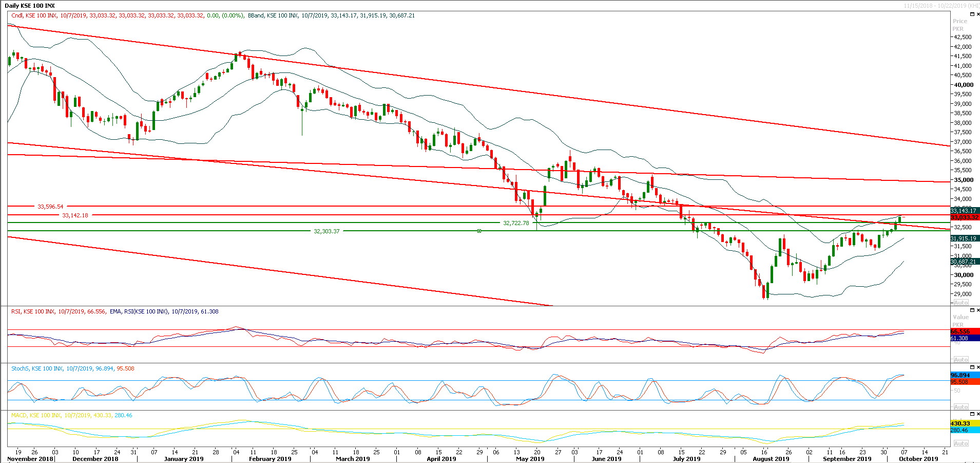Click the 30,687.21 lower band price tag
980x463 pixels.
pos(965,262)
